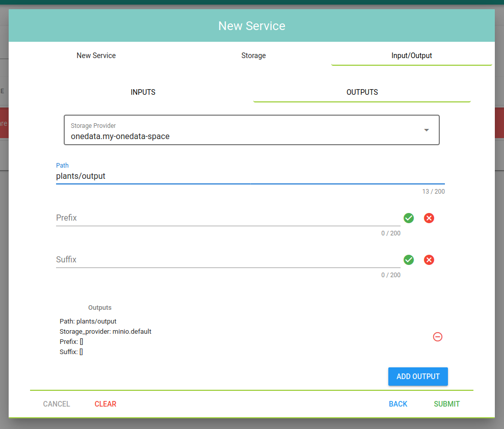Discard the Suffix with red X icon
This screenshot has height=429, width=504.
click(429, 260)
